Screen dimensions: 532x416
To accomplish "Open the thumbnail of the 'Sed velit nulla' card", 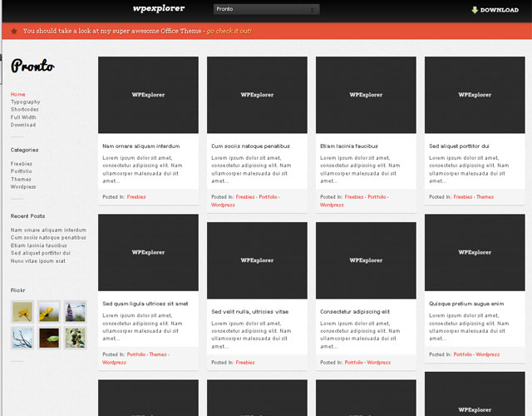I will point(257,260).
